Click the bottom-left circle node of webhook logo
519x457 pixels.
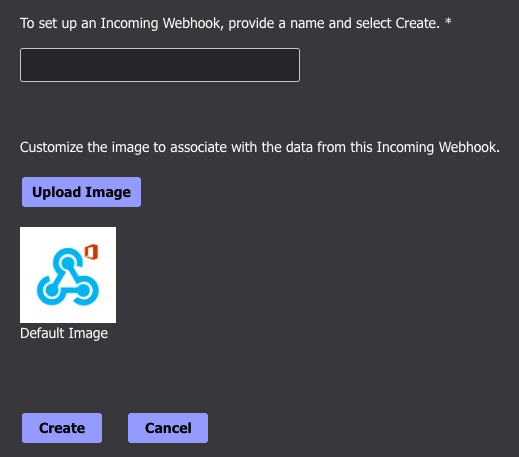coord(51,290)
